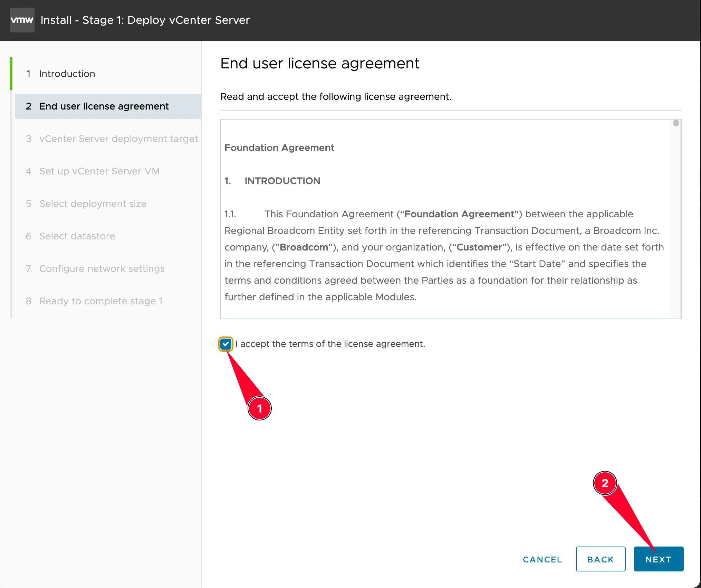Screen dimensions: 701x588
Task: Select step 2 End user license agreement
Action: tap(108, 106)
